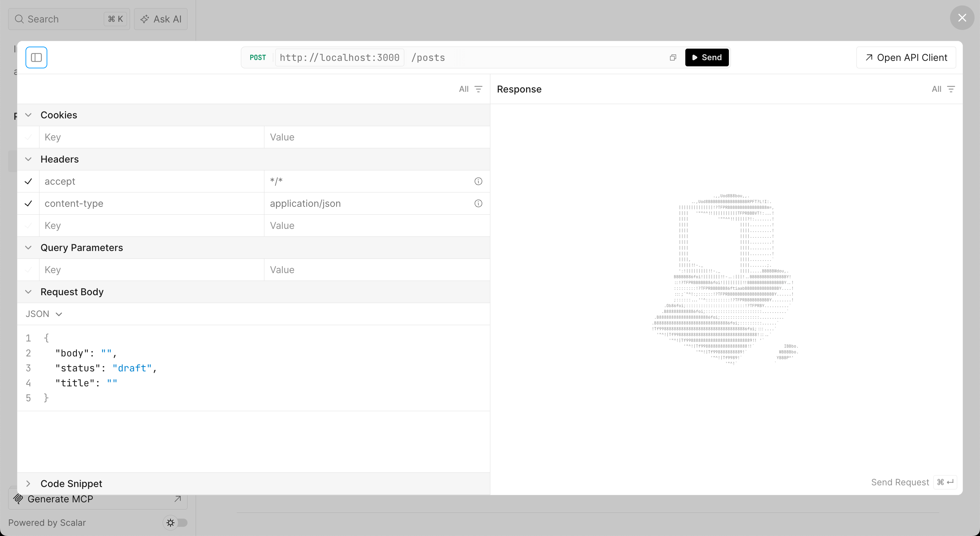The image size is (980, 536).
Task: Open the JSON body format dropdown
Action: [44, 314]
